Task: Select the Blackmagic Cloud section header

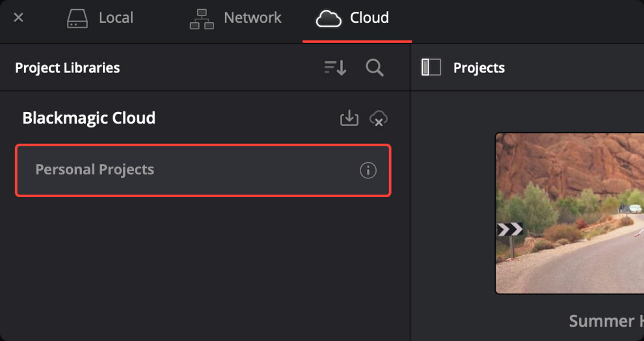Action: coord(88,118)
